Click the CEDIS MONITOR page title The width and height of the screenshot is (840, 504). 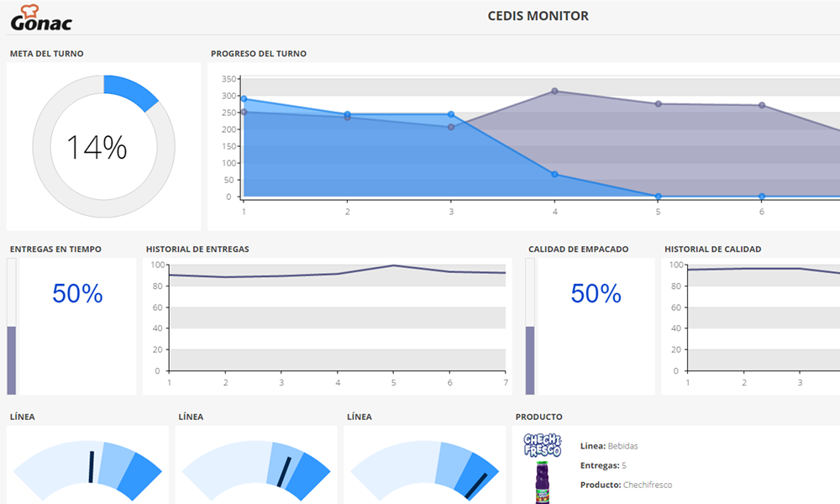coord(538,16)
